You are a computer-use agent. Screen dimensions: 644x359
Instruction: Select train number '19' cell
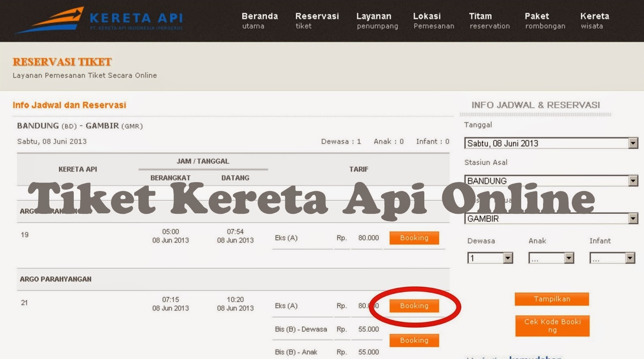pos(24,234)
